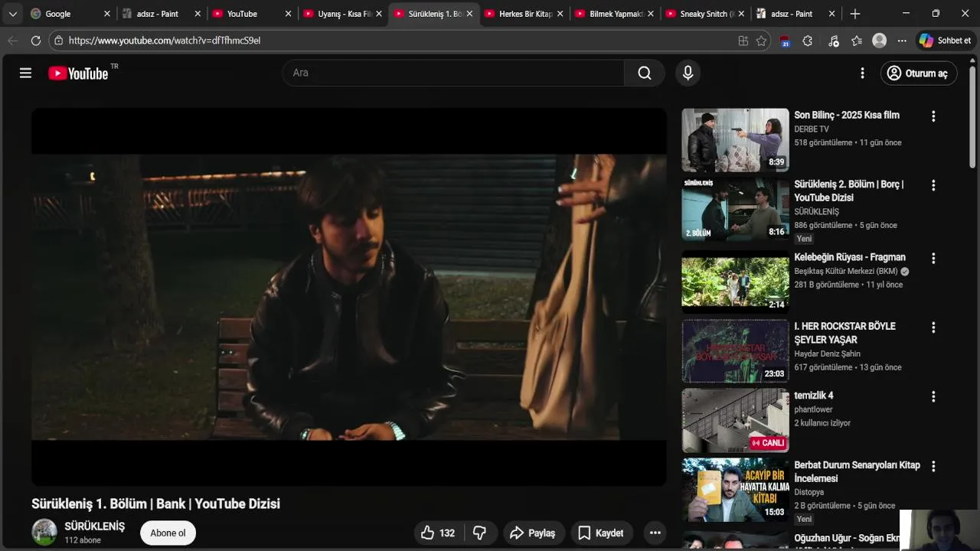Open options for Son Bilinç video
This screenshot has height=551, width=980.
pyautogui.click(x=933, y=116)
